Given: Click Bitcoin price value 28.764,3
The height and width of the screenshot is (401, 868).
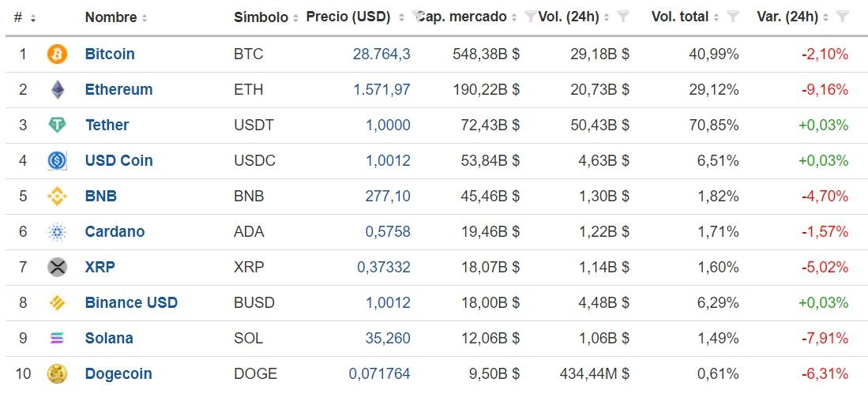Looking at the screenshot, I should [381, 54].
